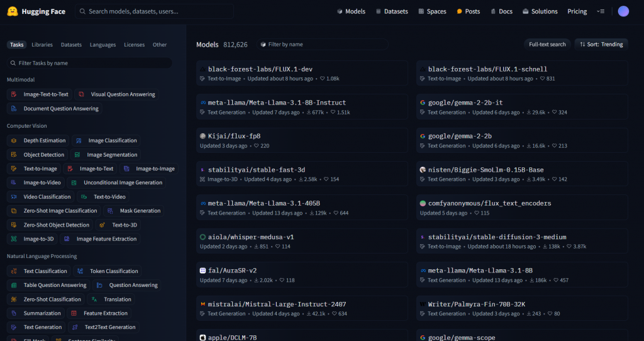Open the user avatar profile menu
This screenshot has width=644, height=341.
click(623, 11)
